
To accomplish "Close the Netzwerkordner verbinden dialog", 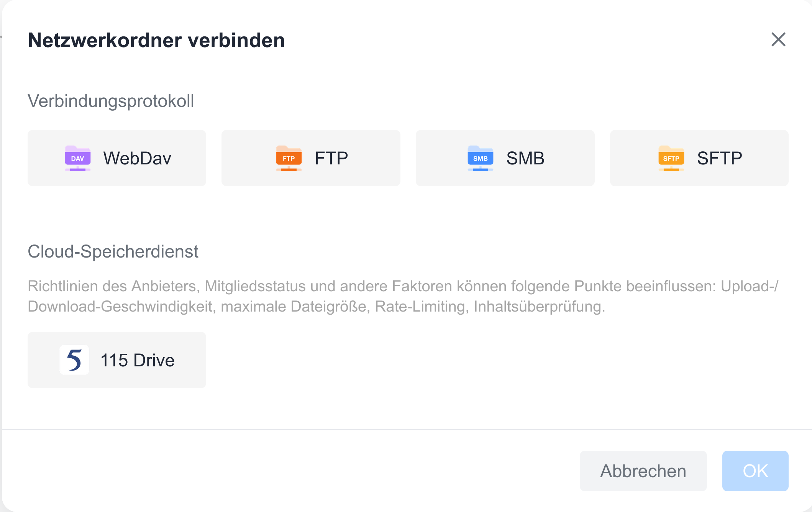I will tap(778, 39).
